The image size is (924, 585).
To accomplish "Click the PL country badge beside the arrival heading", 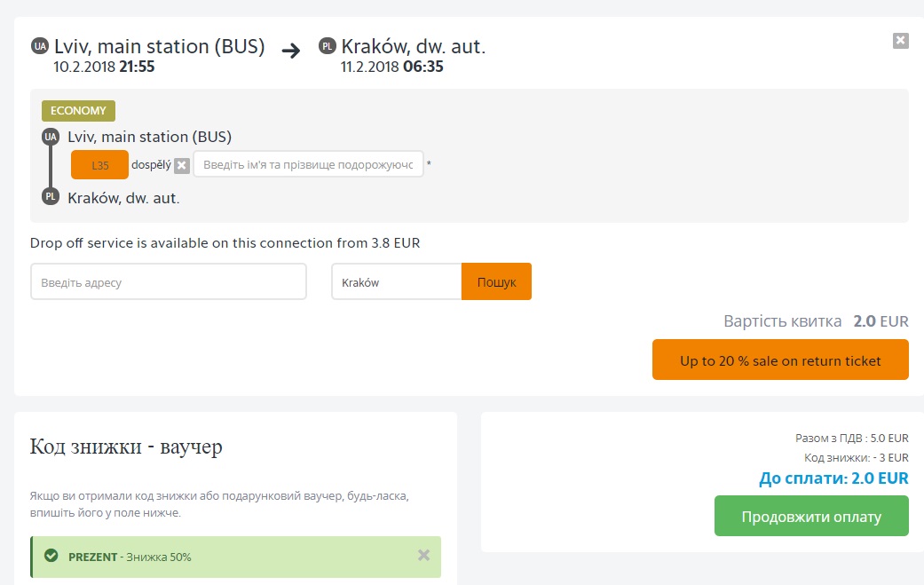I will [327, 46].
